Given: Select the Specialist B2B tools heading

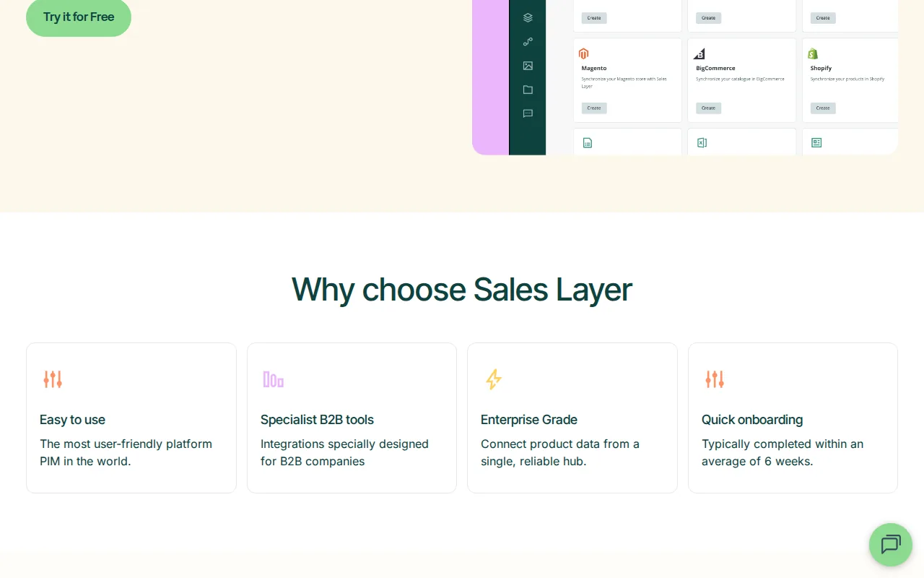Looking at the screenshot, I should click(x=317, y=420).
